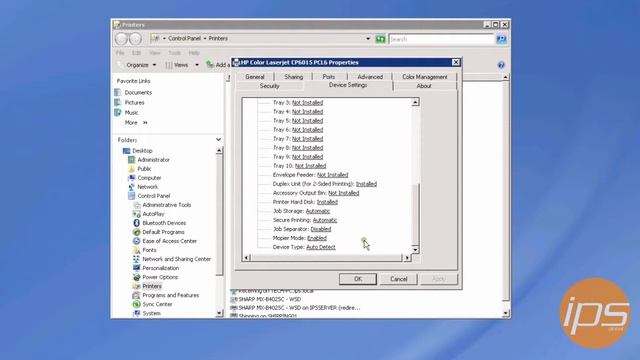The height and width of the screenshot is (360, 640).
Task: Open the About tab
Action: coord(424,86)
